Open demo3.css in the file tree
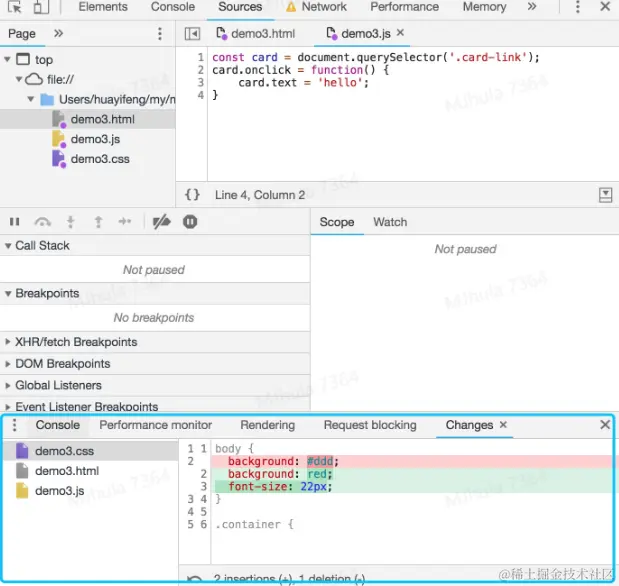619x586 pixels. [x=88, y=159]
